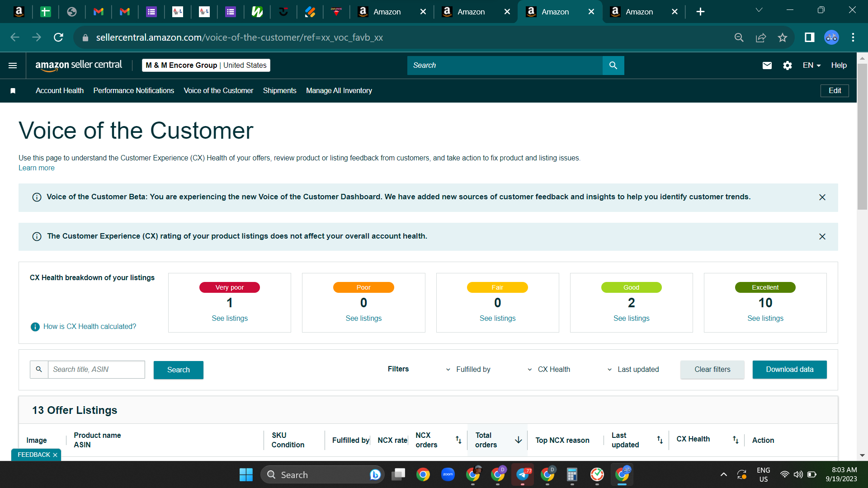Open the messages envelope icon

767,66
